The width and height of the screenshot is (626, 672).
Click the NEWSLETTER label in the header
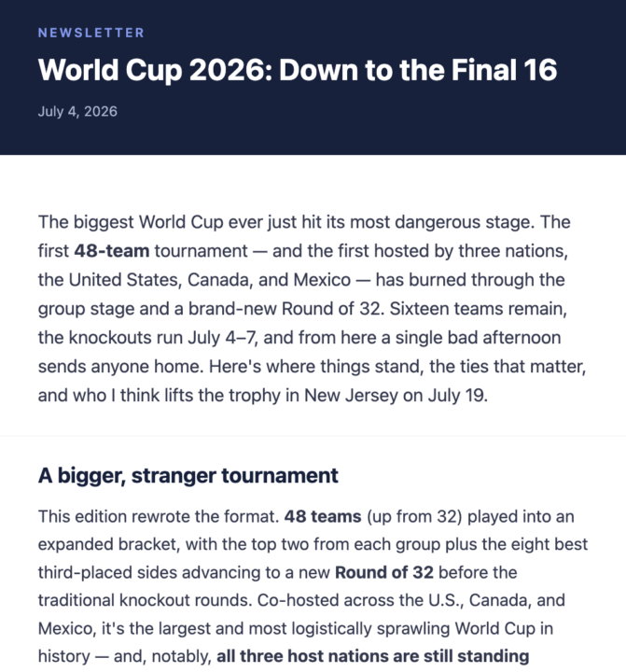(90, 33)
